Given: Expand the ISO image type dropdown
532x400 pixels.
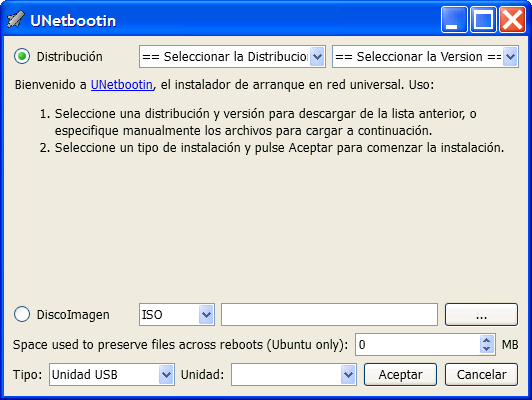Looking at the screenshot, I should point(177,315).
